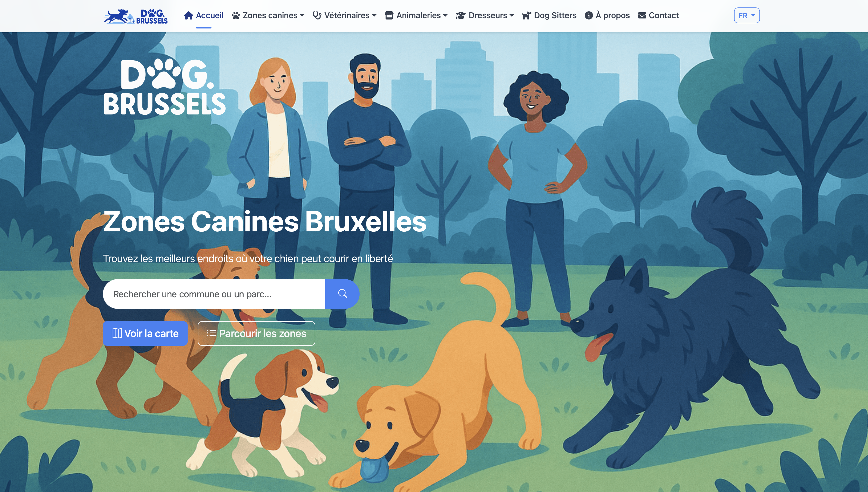Click the home icon beside Accueil
868x492 pixels.
pyautogui.click(x=188, y=16)
